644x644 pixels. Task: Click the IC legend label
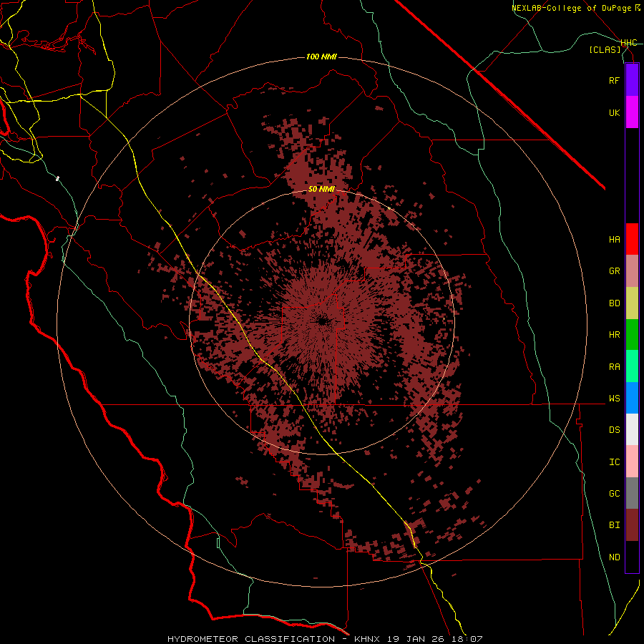coord(614,462)
